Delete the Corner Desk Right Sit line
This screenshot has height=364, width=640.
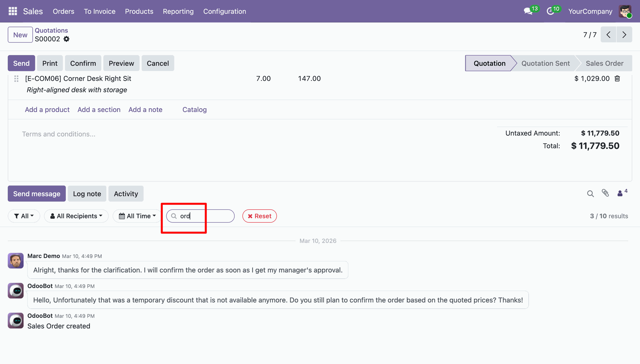coord(617,79)
